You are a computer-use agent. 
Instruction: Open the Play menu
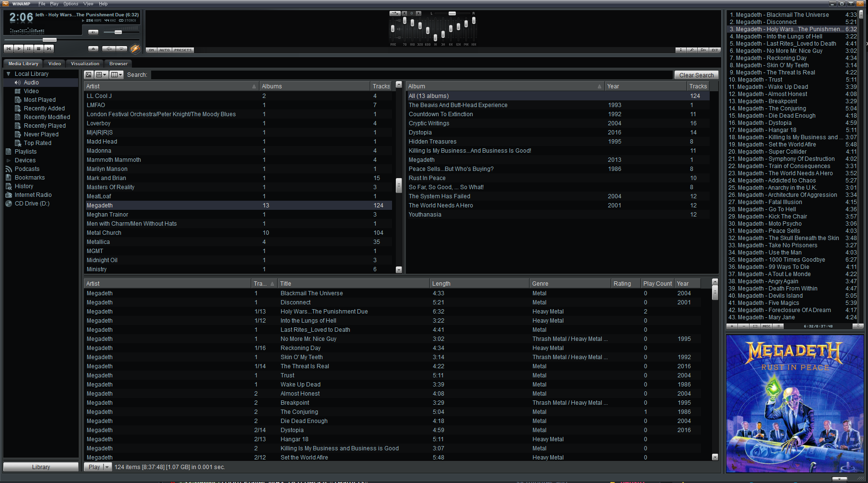coord(54,4)
